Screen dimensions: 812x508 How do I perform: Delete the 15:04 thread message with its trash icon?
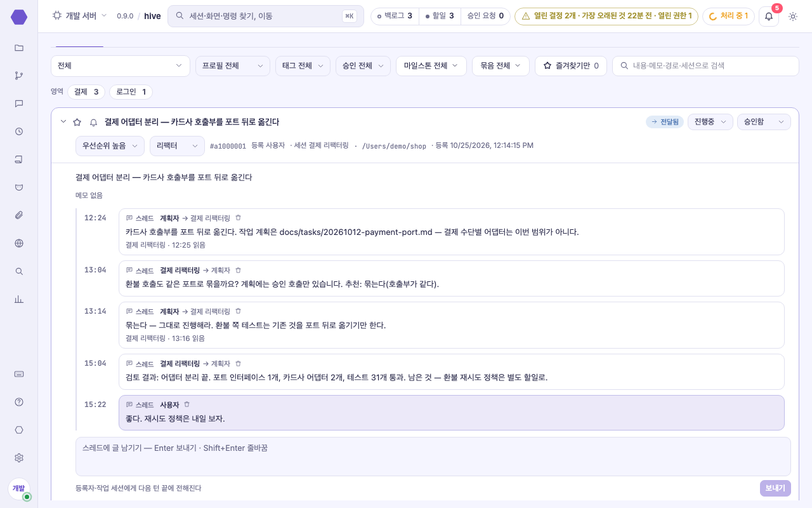coord(239,363)
